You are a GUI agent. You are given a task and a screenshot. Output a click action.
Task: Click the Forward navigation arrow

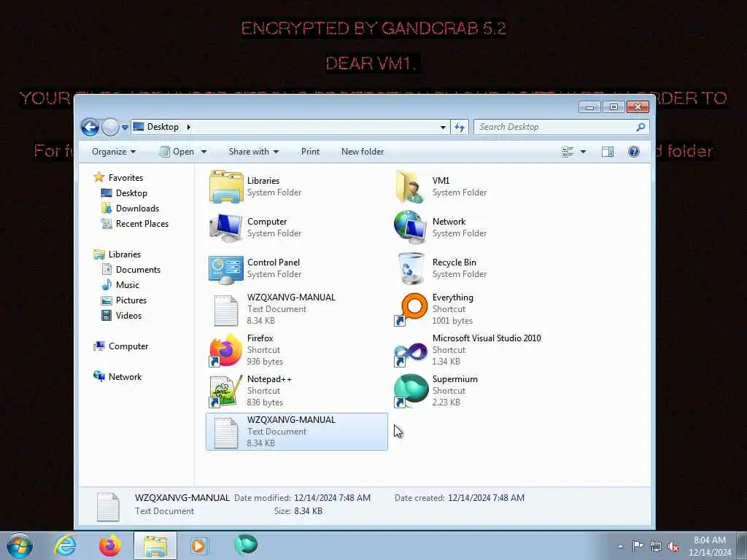tap(110, 127)
